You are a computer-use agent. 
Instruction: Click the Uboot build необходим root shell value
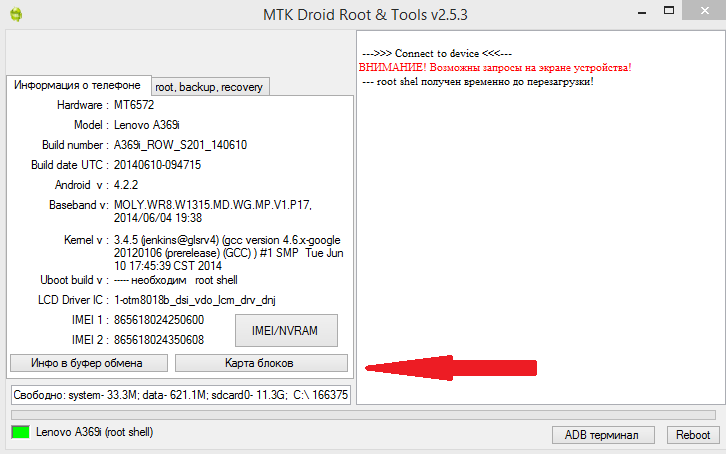(x=175, y=280)
